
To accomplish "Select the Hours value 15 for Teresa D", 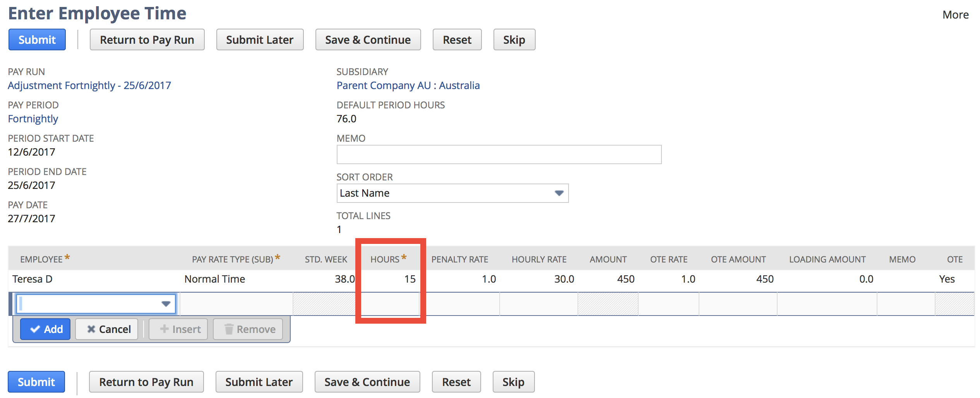I will pyautogui.click(x=409, y=279).
